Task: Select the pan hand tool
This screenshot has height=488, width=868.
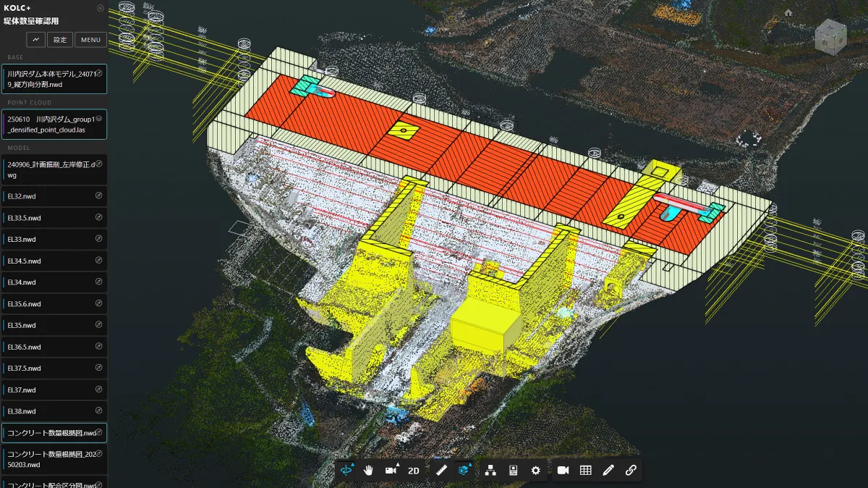Action: tap(369, 470)
